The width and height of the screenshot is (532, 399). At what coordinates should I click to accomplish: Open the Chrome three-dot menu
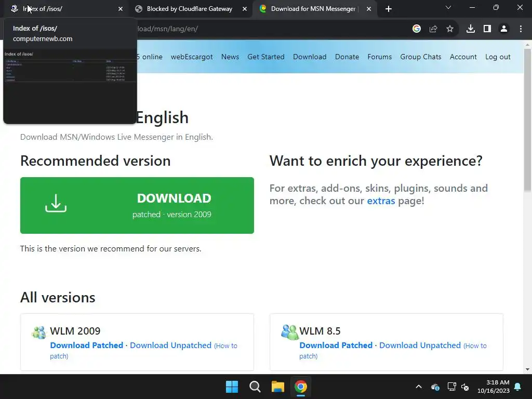pyautogui.click(x=521, y=29)
